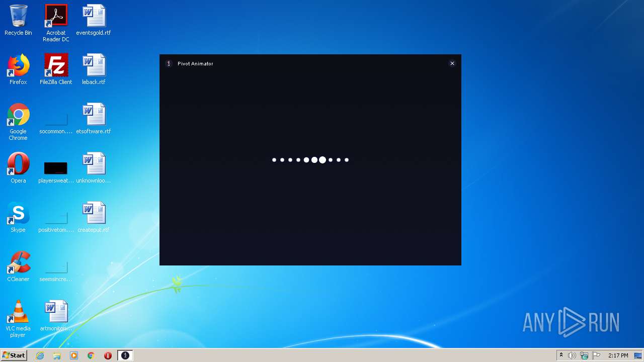Open Windows Media Player from taskbar
Image resolution: width=644 pixels, height=362 pixels.
pos(74,355)
